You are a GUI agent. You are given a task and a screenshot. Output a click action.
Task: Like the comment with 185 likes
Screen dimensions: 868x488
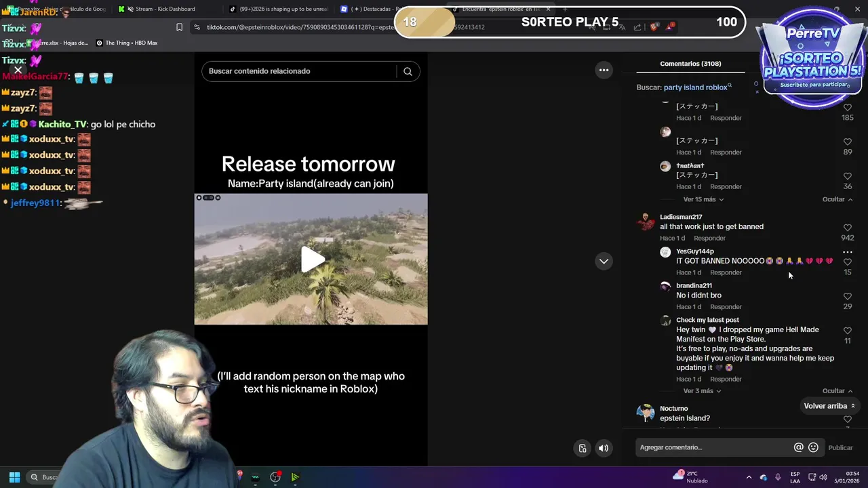(847, 107)
